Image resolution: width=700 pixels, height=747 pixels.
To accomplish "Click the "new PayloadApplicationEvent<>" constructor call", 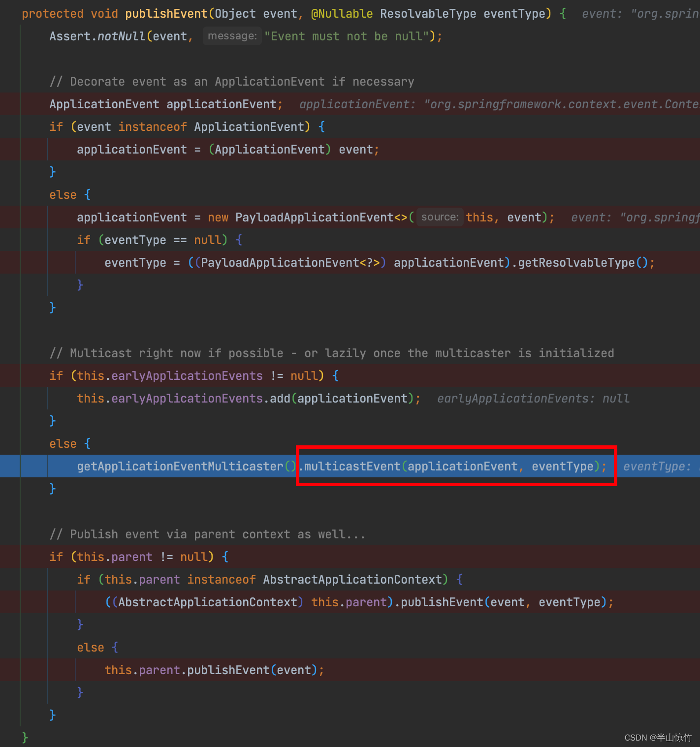I will point(308,218).
